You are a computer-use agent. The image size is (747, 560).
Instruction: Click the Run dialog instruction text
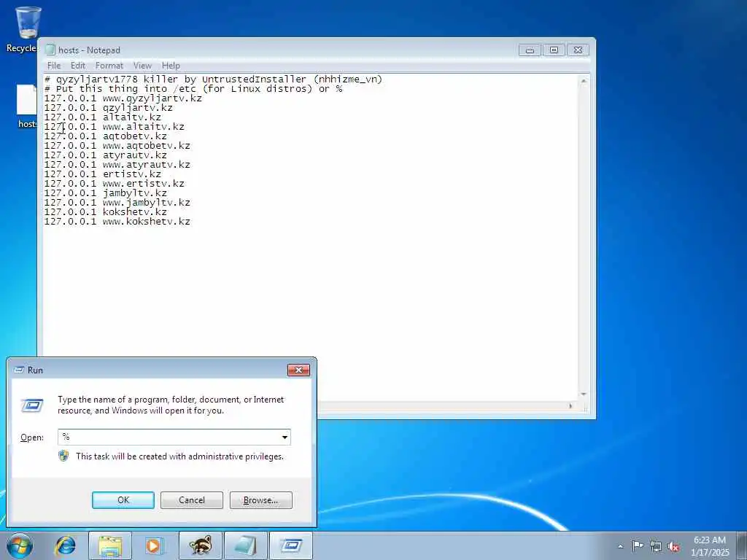coord(171,405)
